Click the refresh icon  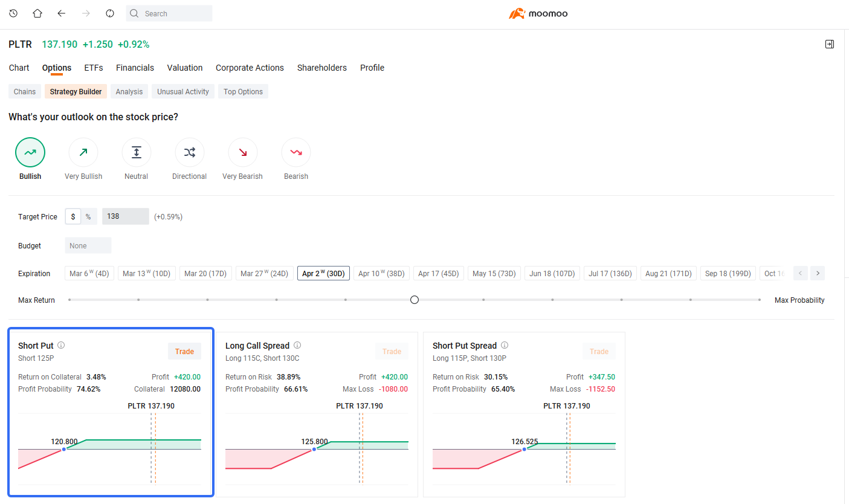click(x=110, y=13)
